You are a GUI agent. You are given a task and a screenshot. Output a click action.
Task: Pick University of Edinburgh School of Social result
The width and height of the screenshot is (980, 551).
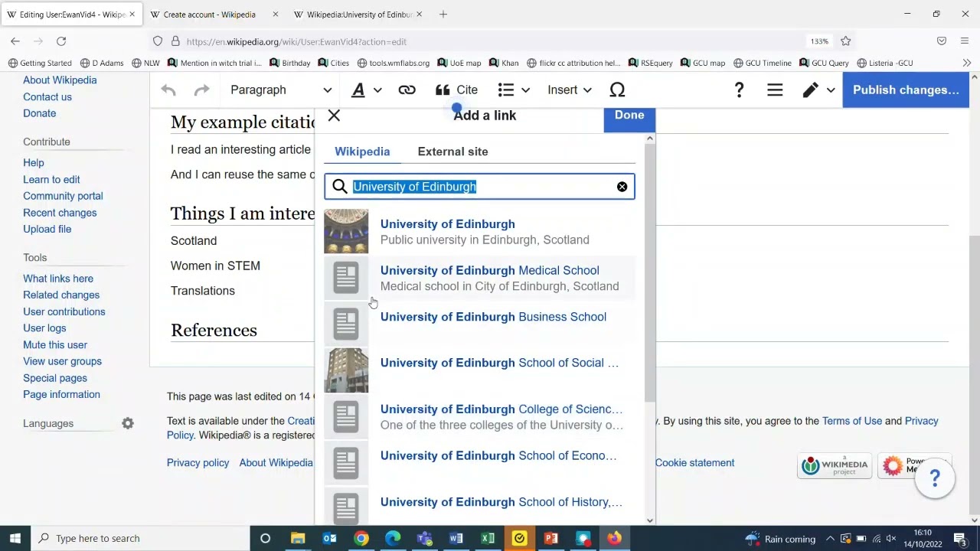(x=479, y=370)
